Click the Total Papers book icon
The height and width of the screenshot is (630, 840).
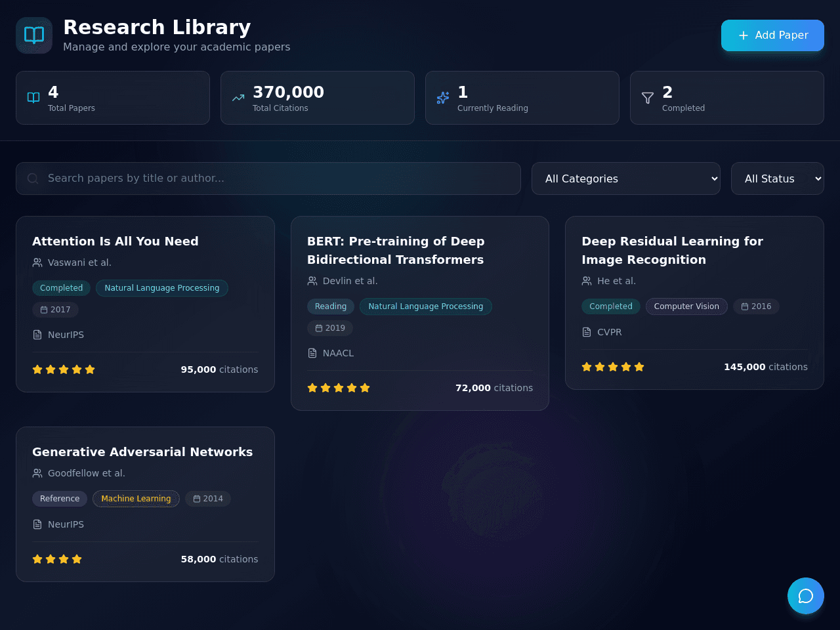pos(33,98)
